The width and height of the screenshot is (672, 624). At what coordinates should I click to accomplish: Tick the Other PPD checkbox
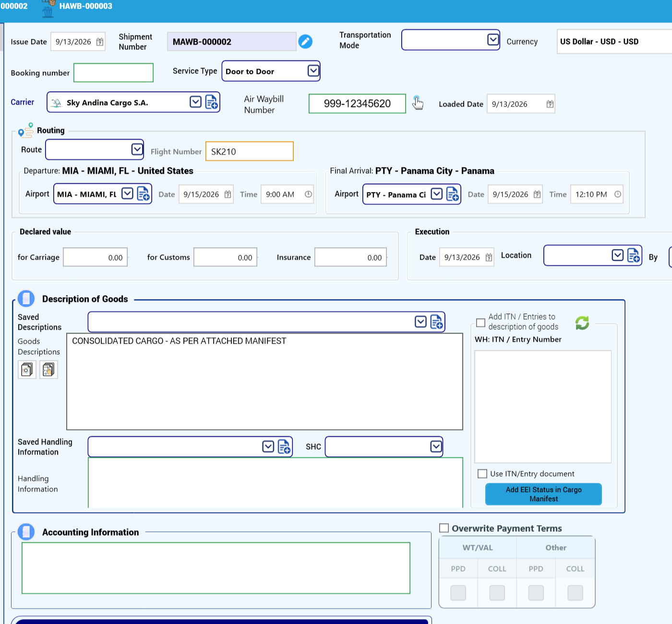pos(536,593)
